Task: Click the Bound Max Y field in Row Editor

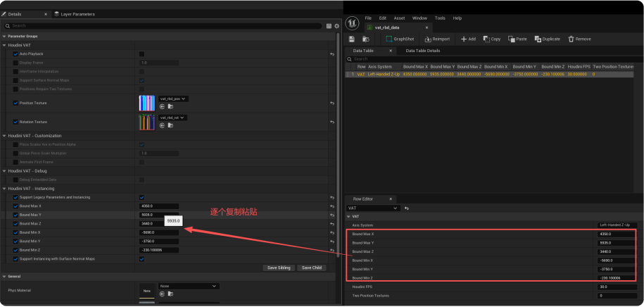Action: (616, 242)
